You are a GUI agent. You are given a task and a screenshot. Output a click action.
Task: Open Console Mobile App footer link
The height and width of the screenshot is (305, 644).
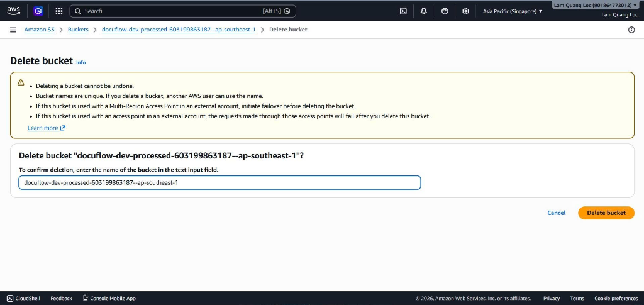point(109,299)
